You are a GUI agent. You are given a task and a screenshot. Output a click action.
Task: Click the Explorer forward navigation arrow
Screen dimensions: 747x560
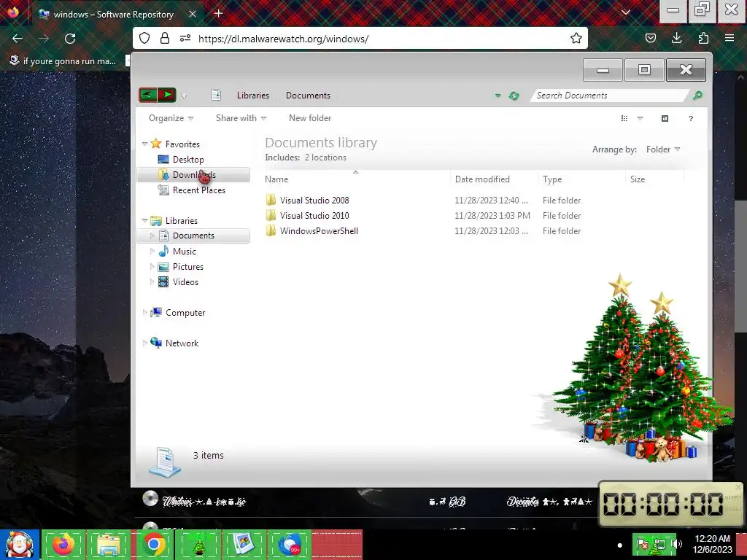point(167,96)
